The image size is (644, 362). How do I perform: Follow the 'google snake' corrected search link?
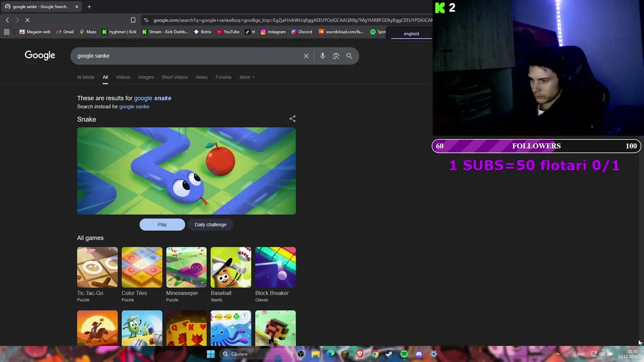(x=152, y=98)
